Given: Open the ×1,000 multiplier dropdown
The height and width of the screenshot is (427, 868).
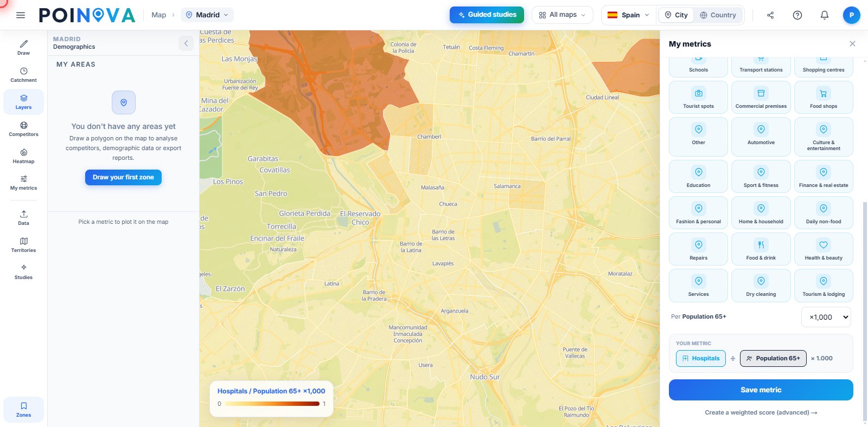Looking at the screenshot, I should tap(826, 317).
